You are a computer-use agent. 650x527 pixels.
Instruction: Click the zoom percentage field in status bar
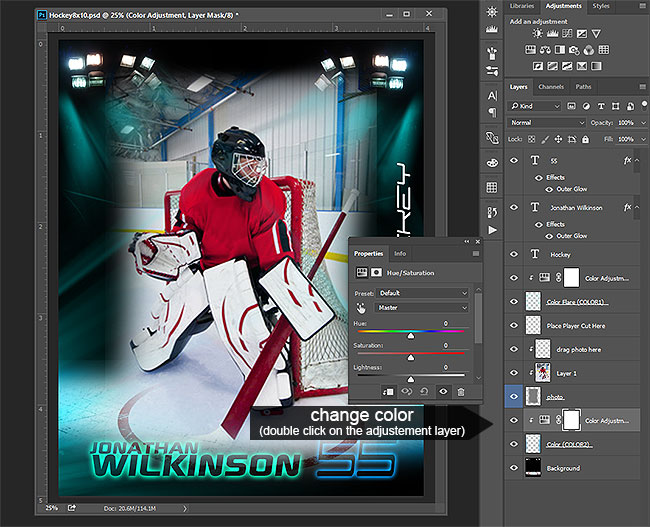tap(51, 508)
